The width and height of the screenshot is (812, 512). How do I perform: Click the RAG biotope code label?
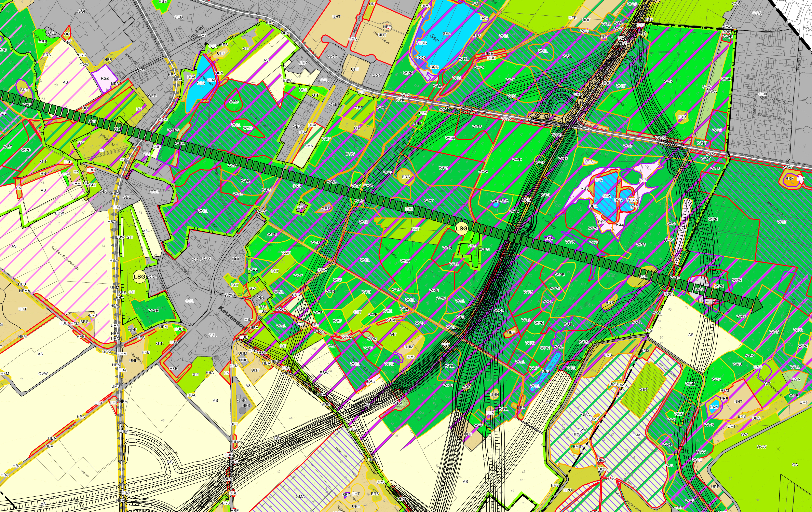coord(371,381)
